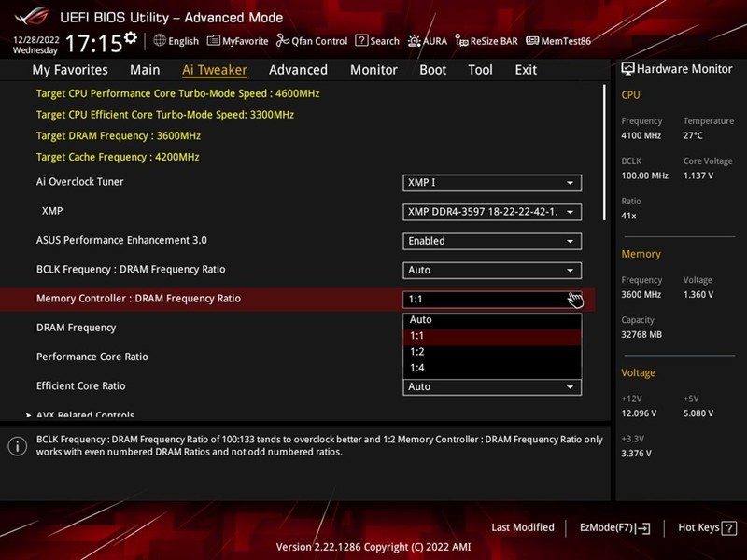Image resolution: width=747 pixels, height=560 pixels.
Task: Open the Boot tab
Action: (432, 69)
